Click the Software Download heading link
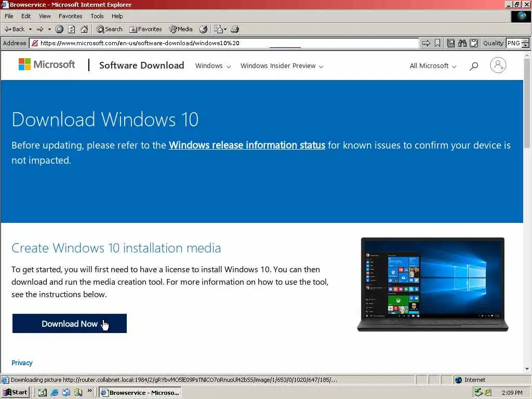The height and width of the screenshot is (399, 532). click(x=141, y=65)
